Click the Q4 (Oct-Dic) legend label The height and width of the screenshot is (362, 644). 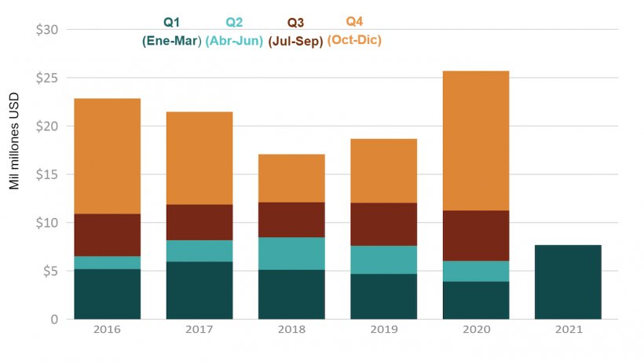354,31
